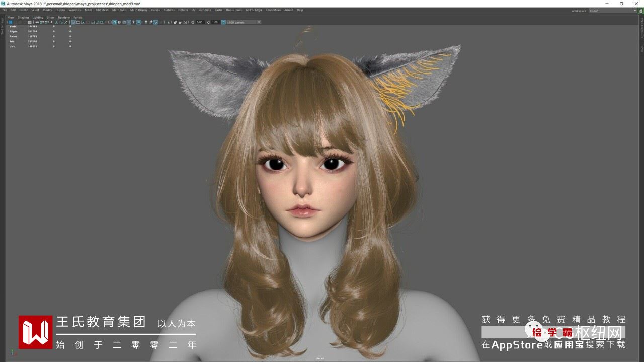The height and width of the screenshot is (362, 644).
Task: Enable Wireframe on Shaded icon
Action: click(x=124, y=22)
